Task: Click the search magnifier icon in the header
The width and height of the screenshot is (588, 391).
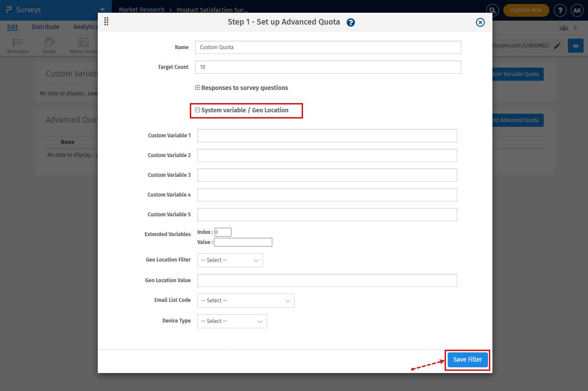Action: (492, 10)
